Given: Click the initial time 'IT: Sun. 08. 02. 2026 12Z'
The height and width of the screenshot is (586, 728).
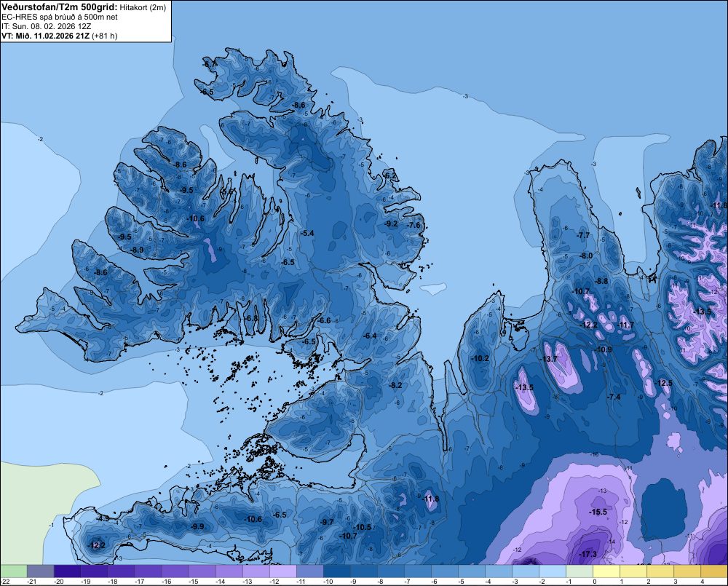Looking at the screenshot, I should coord(47,26).
